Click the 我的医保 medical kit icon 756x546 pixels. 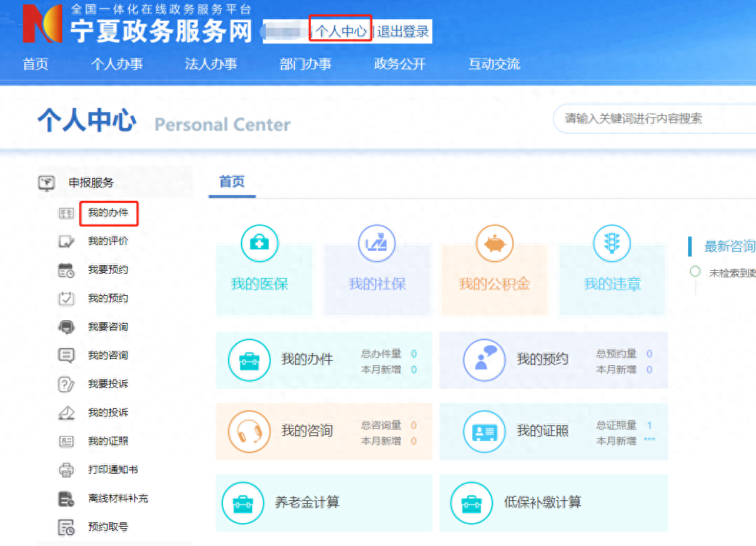click(259, 244)
